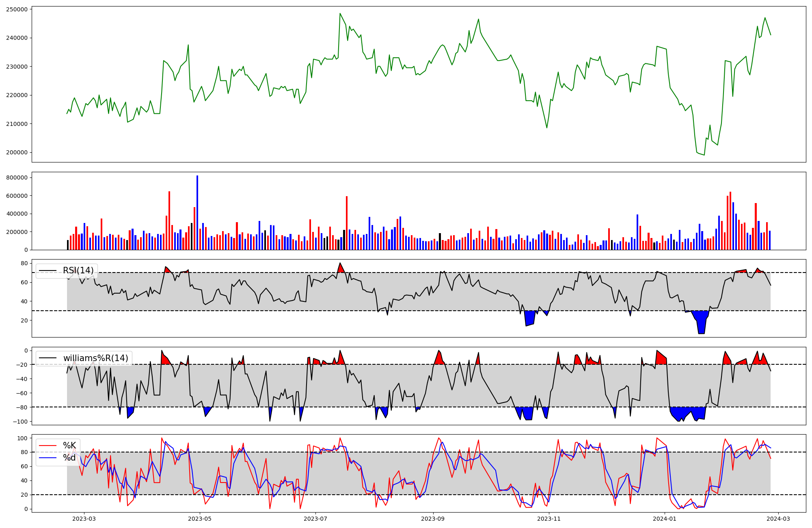Click the 200000 price axis tick label

pos(17,153)
